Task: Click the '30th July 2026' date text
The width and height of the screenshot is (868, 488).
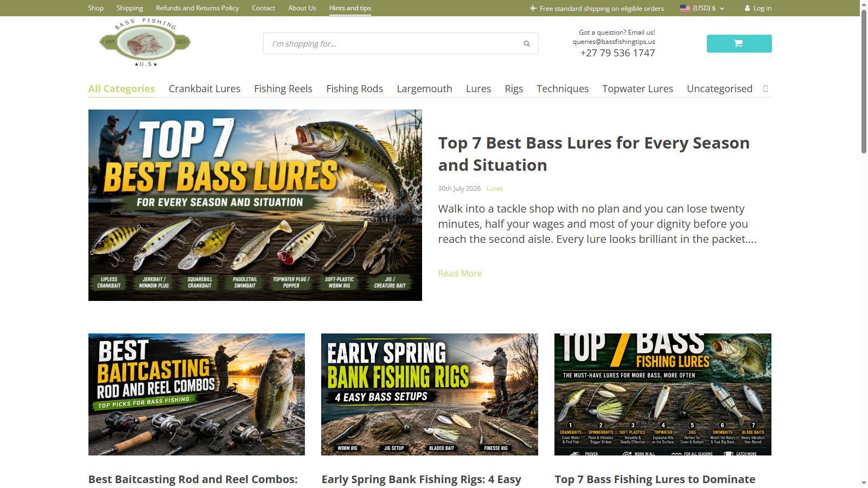Action: [459, 189]
